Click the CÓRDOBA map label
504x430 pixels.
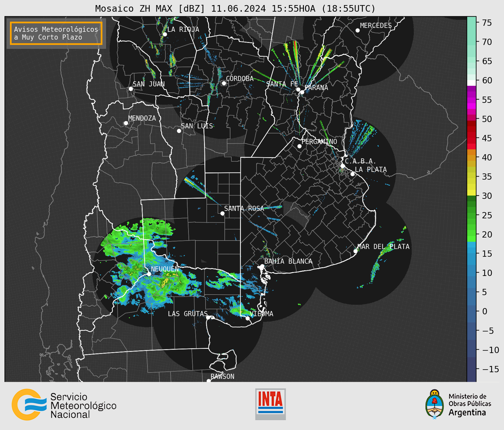coord(240,79)
